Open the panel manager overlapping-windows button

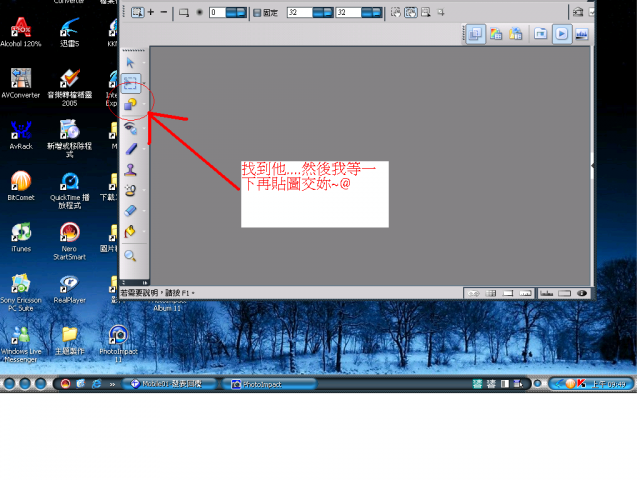click(x=475, y=34)
